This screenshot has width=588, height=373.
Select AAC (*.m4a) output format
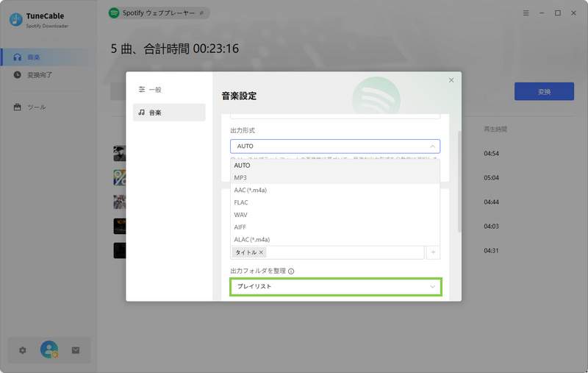tap(335, 190)
